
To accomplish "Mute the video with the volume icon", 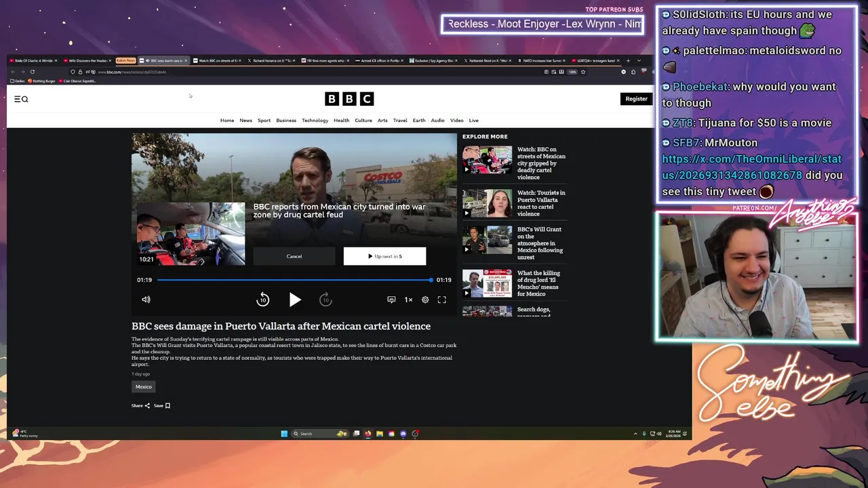I will coord(146,300).
